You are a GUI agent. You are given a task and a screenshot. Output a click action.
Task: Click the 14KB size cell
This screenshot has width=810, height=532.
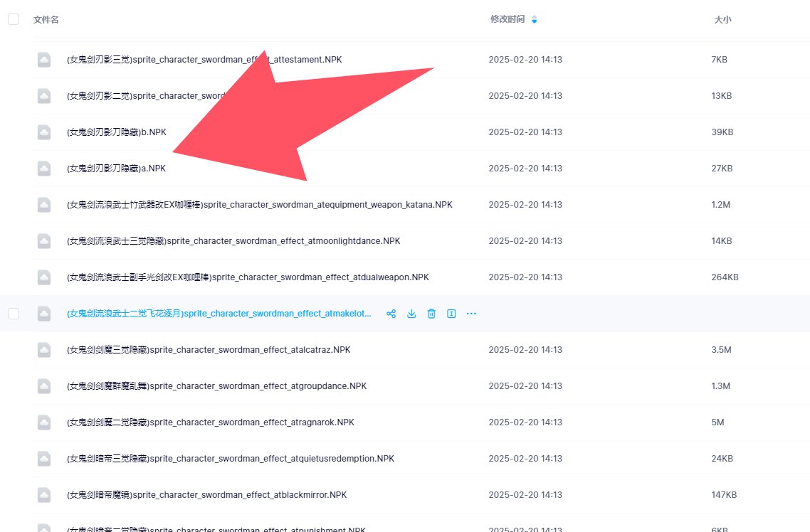click(x=721, y=241)
